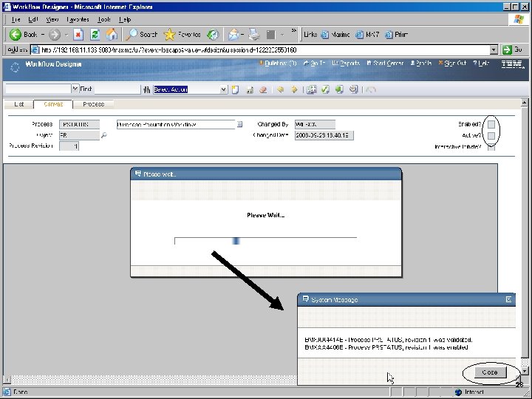The width and height of the screenshot is (532, 399).
Task: Open browser History icon
Action: 213,34
